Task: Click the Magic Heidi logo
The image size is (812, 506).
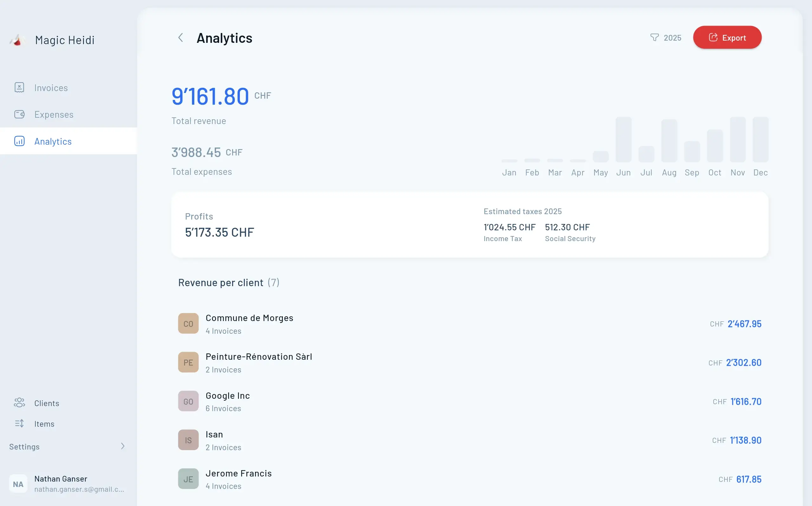Action: coord(17,40)
